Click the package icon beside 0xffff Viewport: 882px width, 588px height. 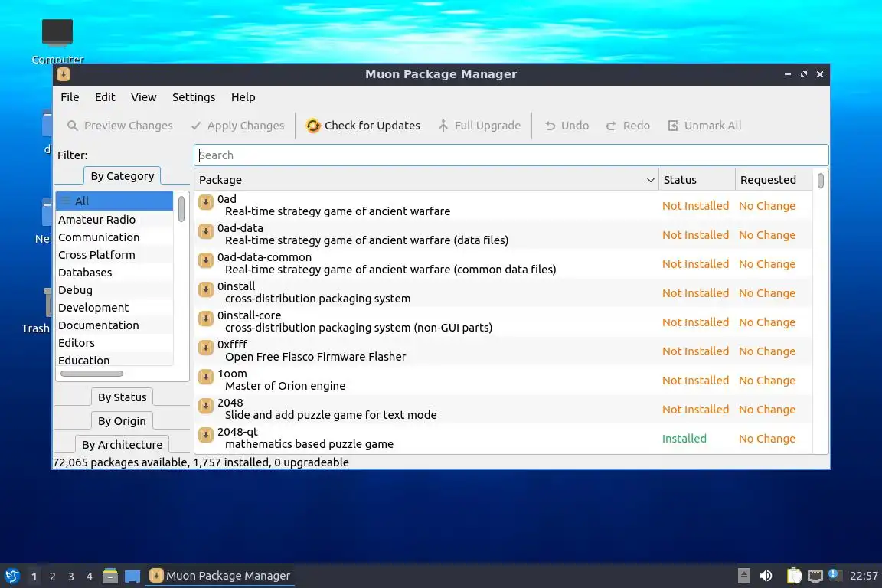click(206, 348)
